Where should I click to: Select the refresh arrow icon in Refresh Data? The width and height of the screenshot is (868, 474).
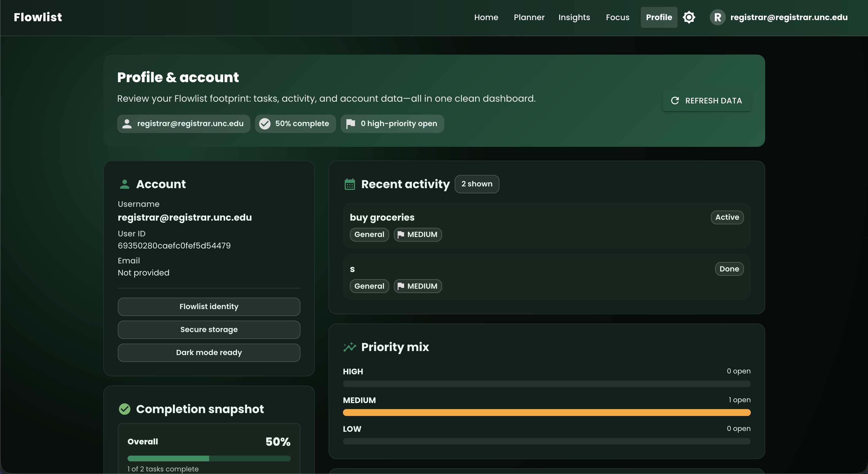coord(675,101)
